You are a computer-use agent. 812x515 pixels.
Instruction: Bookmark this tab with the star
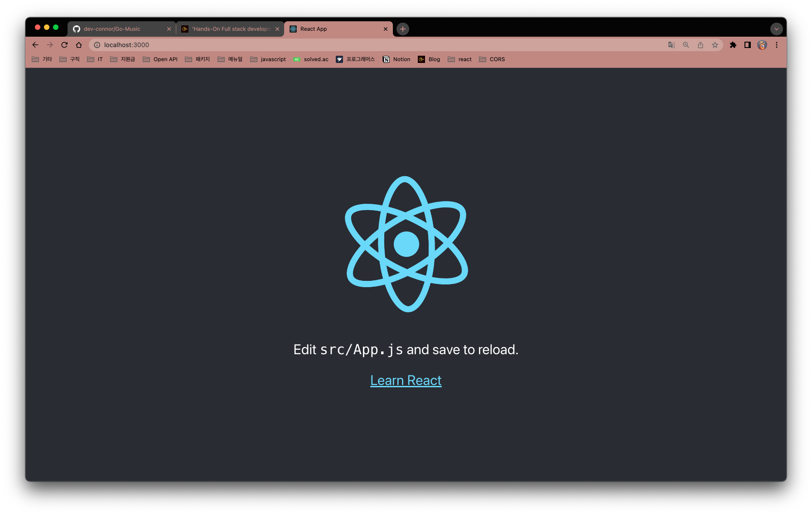[715, 45]
